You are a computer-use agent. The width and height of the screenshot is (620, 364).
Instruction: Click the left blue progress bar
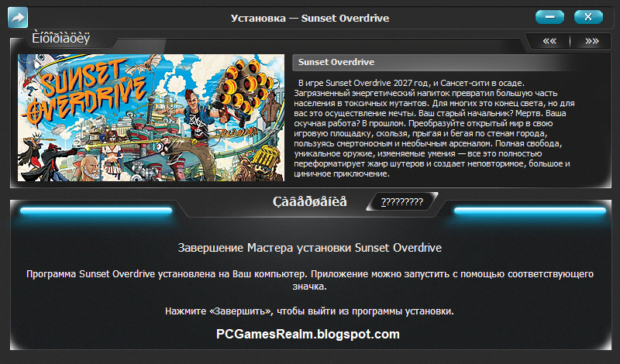96,211
